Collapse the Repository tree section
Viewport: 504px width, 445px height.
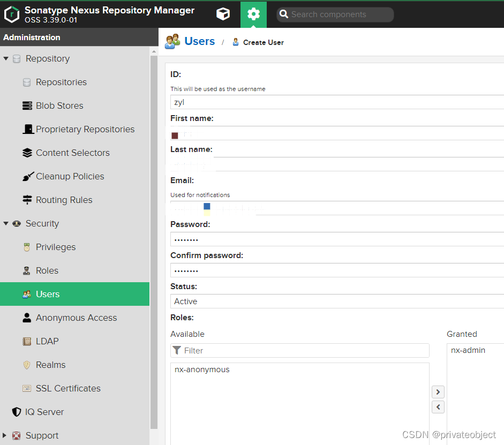tap(6, 58)
